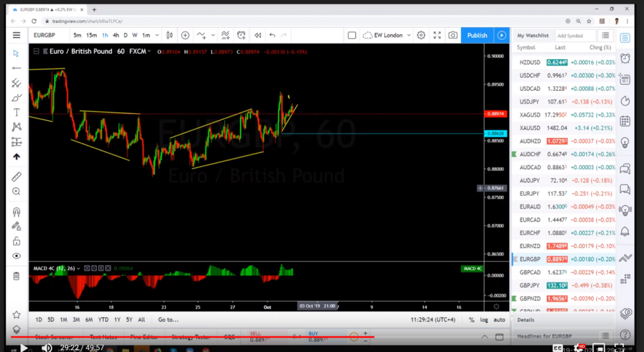Toggle the auto scale button
This screenshot has width=644, height=352.
coord(499,319)
